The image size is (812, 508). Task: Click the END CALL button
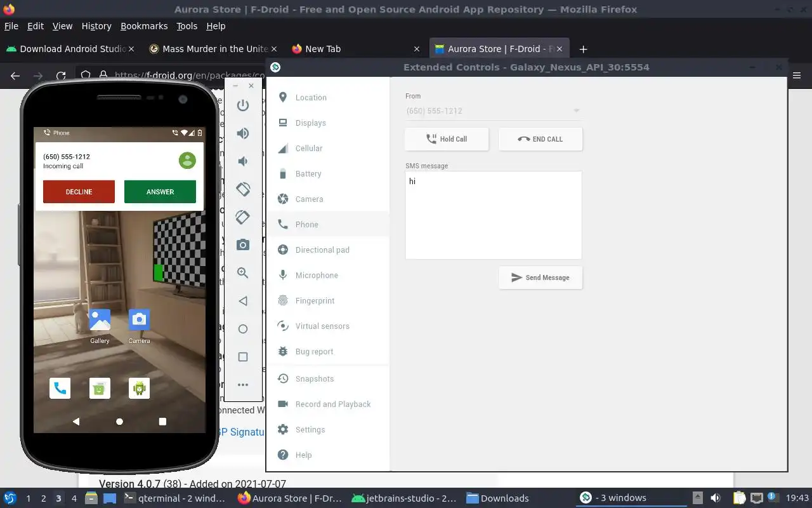click(540, 139)
